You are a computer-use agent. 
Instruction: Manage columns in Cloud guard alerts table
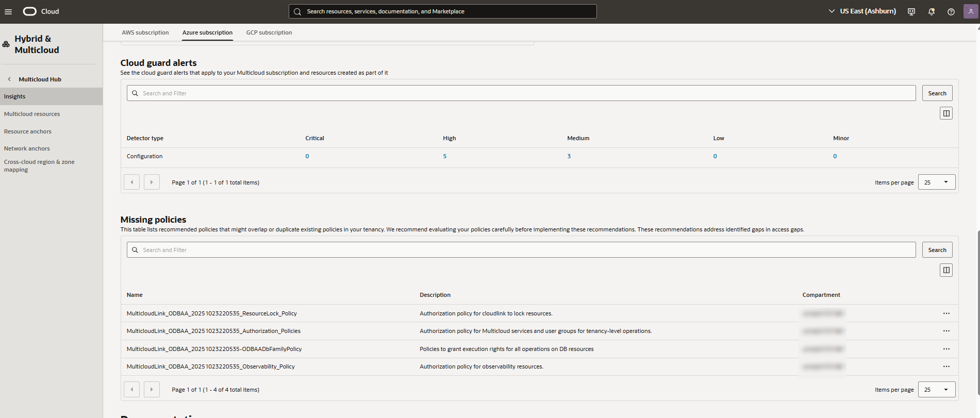click(x=946, y=113)
